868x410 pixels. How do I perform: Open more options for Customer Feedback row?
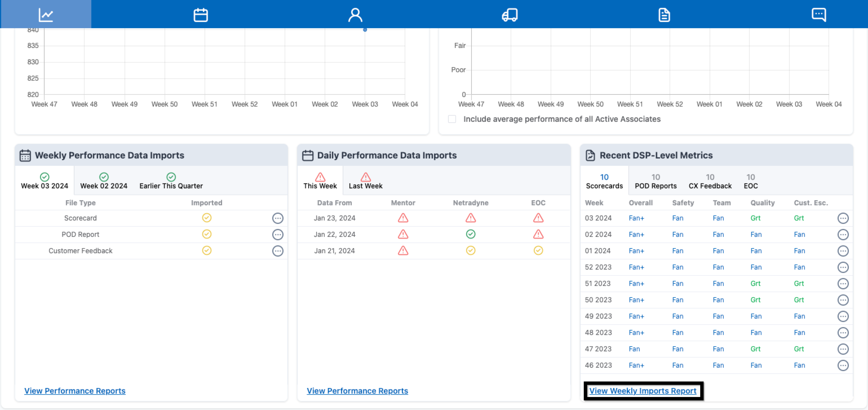pyautogui.click(x=277, y=251)
